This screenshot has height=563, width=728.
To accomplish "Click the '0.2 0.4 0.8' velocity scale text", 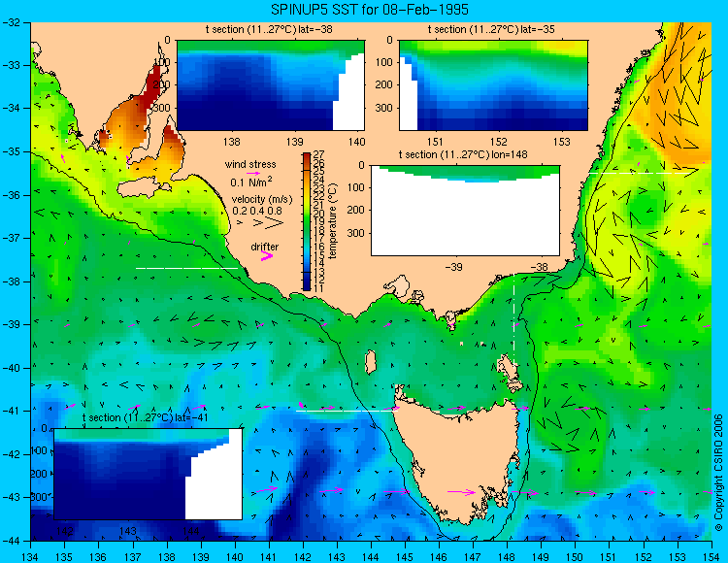I will [257, 211].
